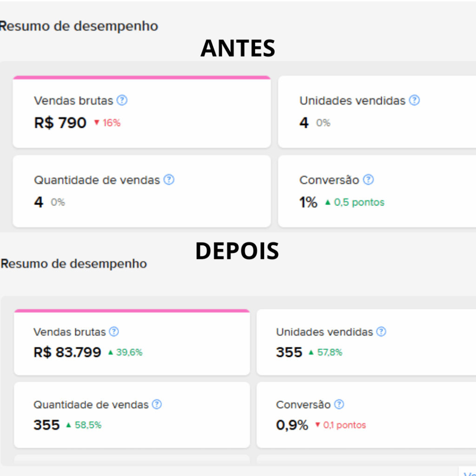Click help icon beside Vendas brutas above R$ 790
The width and height of the screenshot is (476, 476).
click(x=122, y=100)
